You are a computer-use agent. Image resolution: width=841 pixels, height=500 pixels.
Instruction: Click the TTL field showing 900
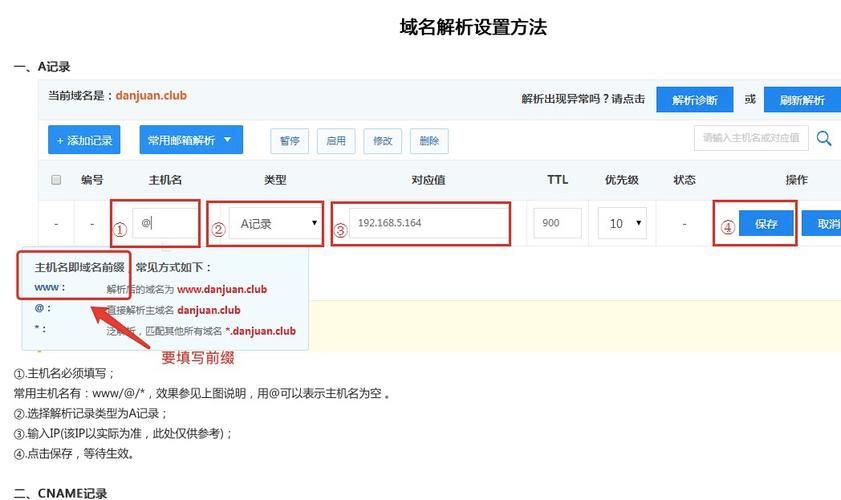tap(557, 223)
